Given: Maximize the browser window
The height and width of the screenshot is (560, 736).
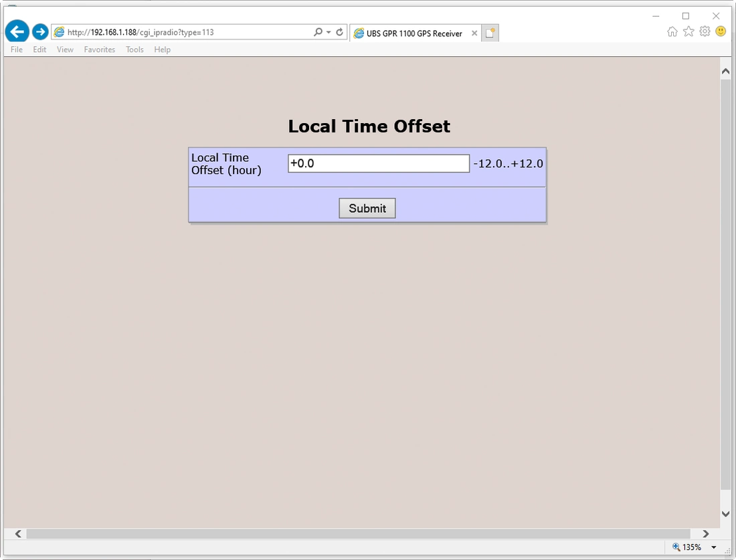Looking at the screenshot, I should [x=686, y=16].
